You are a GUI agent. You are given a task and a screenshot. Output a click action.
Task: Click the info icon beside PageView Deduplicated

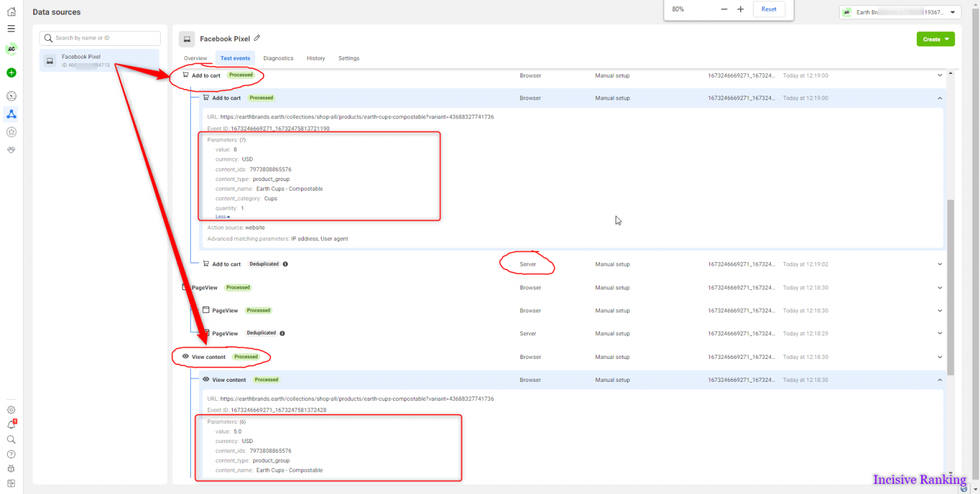[x=282, y=333]
